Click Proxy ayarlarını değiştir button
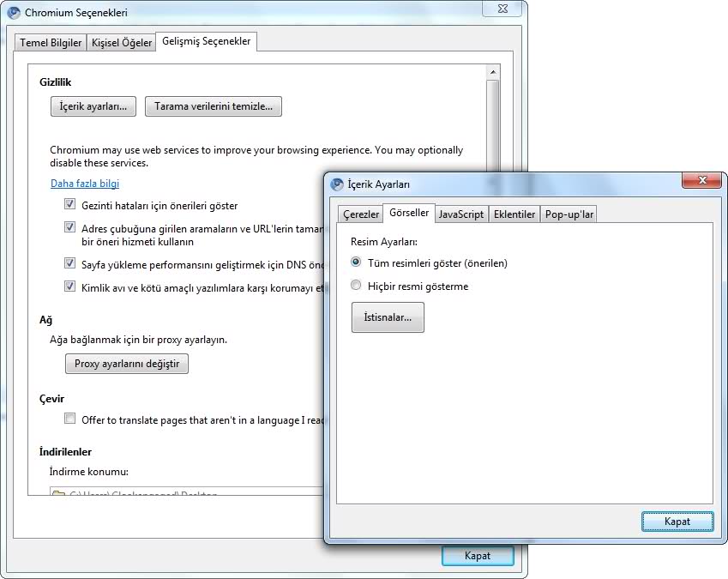 (127, 364)
